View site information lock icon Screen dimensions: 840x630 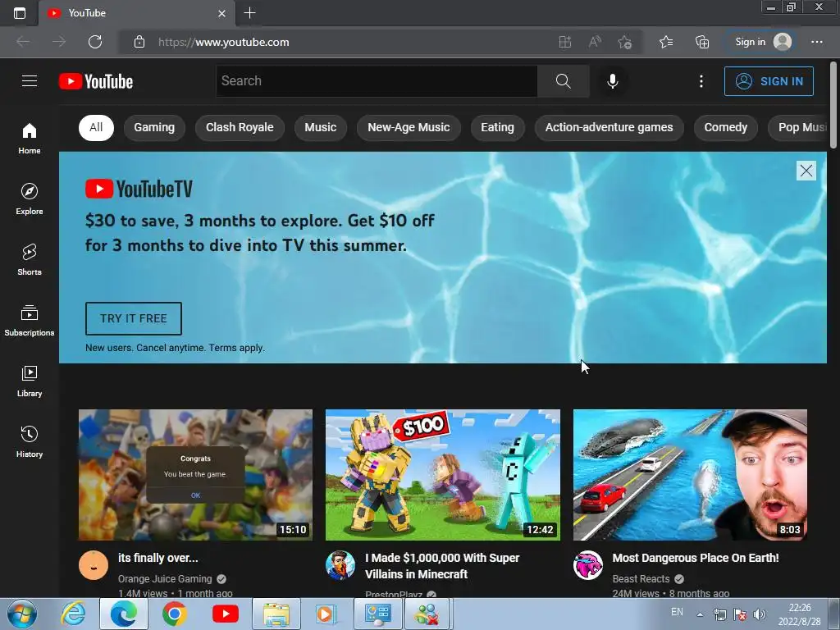[x=139, y=42]
